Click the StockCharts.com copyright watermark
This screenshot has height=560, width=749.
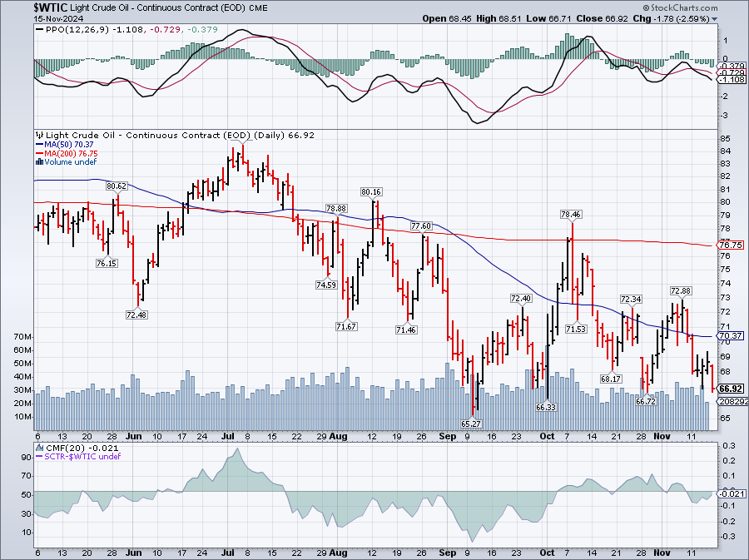[705, 6]
